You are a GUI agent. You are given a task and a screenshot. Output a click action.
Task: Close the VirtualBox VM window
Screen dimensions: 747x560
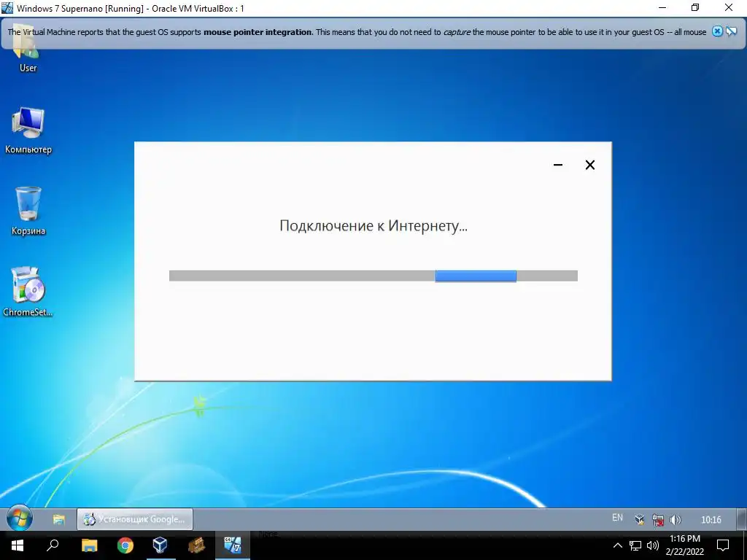pos(729,7)
